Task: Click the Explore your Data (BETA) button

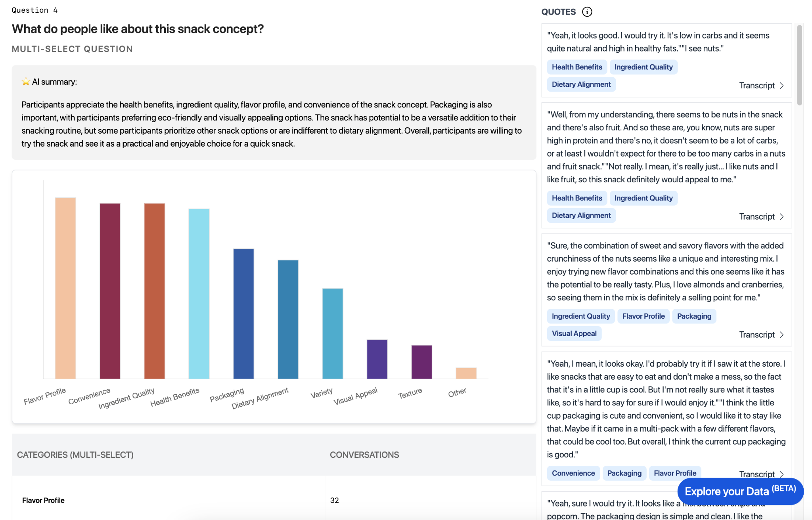Action: [740, 491]
